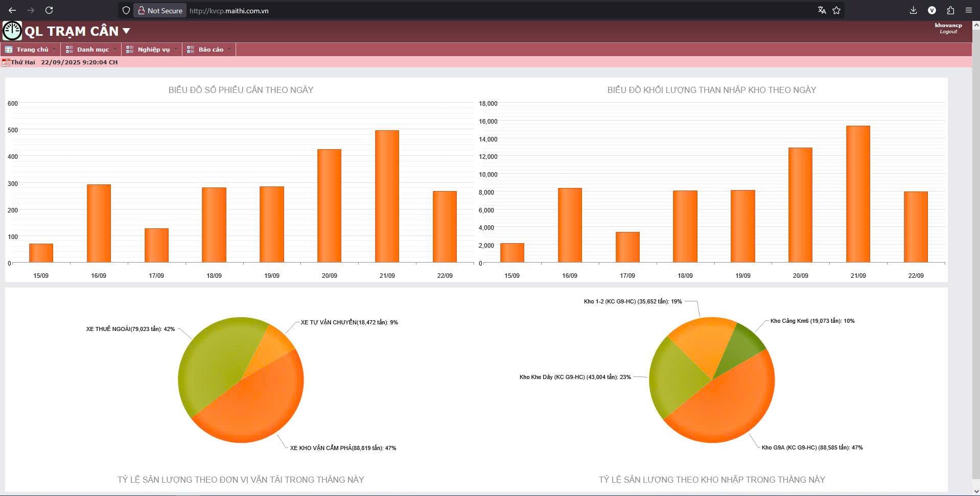Select the Kho Cảng Km6 pie slice
The width and height of the screenshot is (980, 496).
[x=741, y=347]
